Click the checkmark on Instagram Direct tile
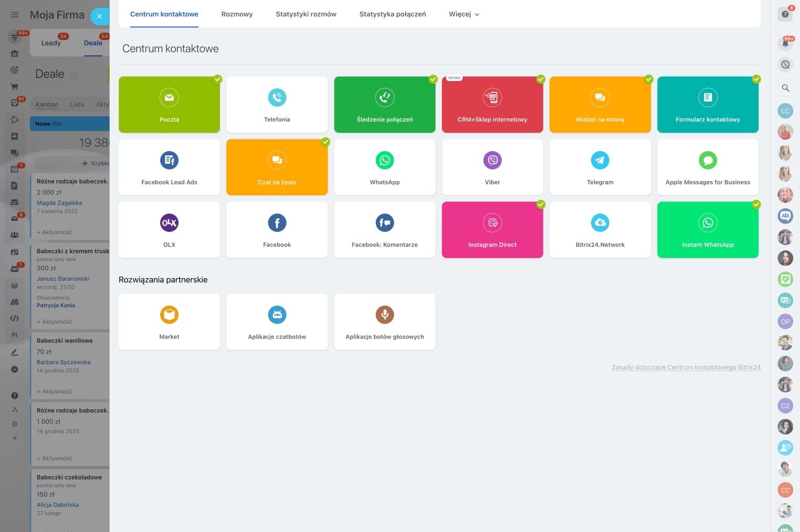This screenshot has width=800, height=532. (x=540, y=205)
